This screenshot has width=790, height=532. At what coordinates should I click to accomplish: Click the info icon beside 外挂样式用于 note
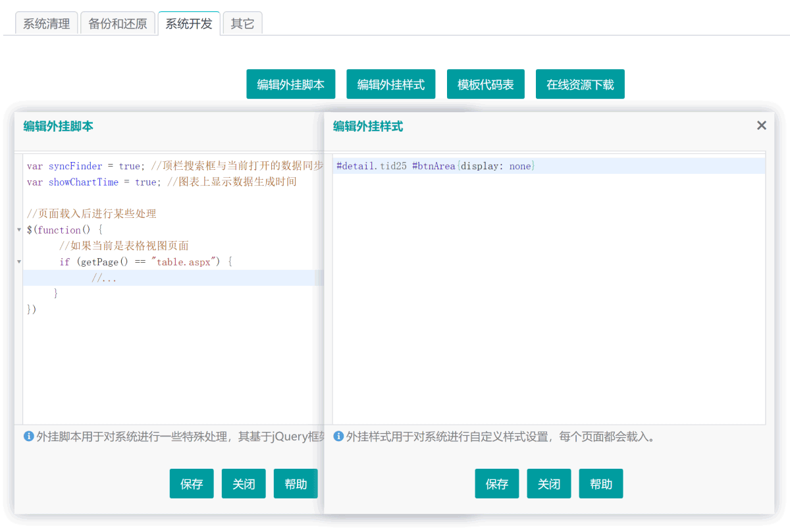click(x=338, y=436)
